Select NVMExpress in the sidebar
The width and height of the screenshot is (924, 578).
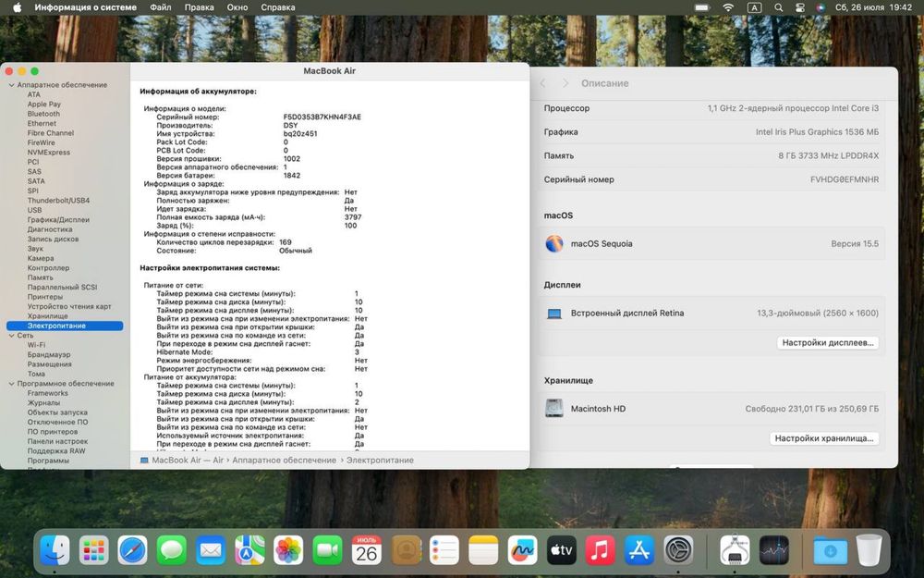pyautogui.click(x=49, y=153)
